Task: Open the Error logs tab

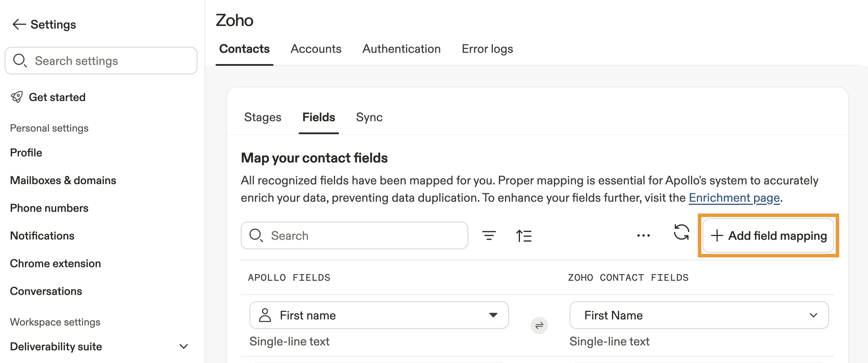Action: click(487, 49)
